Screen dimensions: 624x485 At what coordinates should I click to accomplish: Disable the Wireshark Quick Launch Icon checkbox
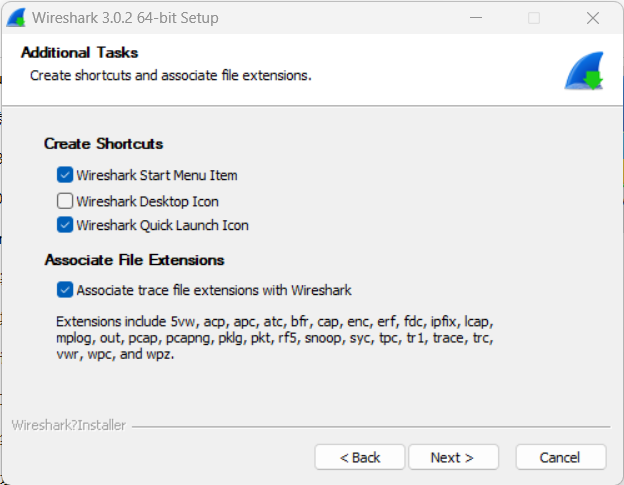pos(66,225)
